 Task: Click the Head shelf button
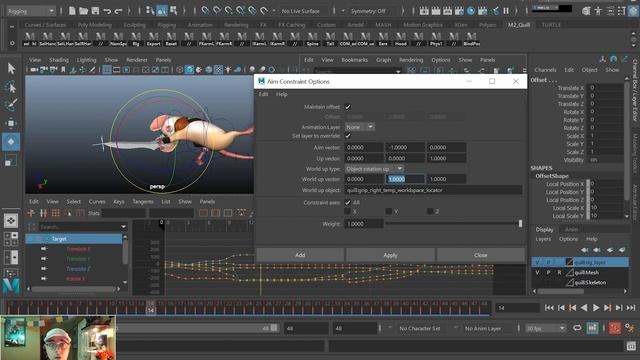pos(401,39)
